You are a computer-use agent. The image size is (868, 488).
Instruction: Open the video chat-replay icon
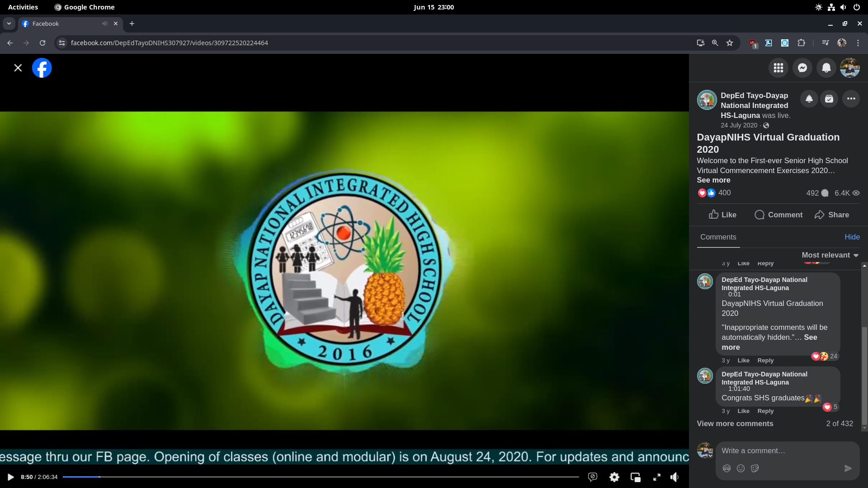[593, 477]
